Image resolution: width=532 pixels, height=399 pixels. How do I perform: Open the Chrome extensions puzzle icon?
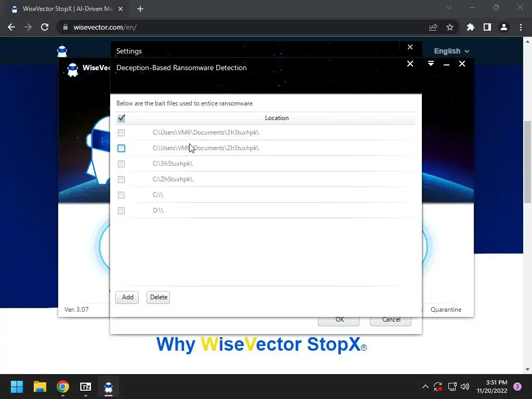471,27
